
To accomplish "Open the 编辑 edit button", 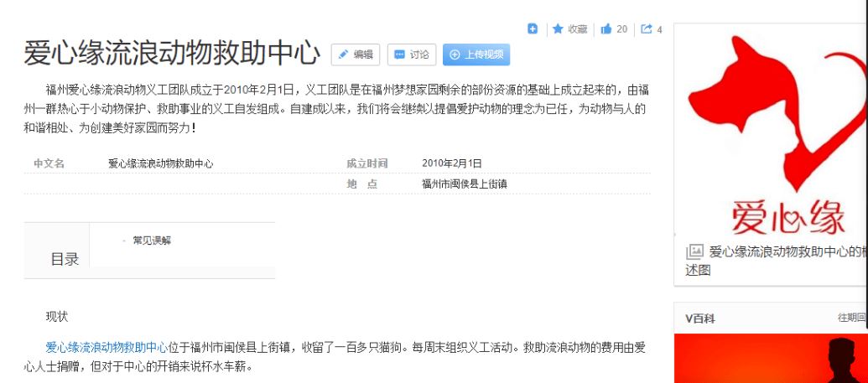I will pyautogui.click(x=356, y=54).
